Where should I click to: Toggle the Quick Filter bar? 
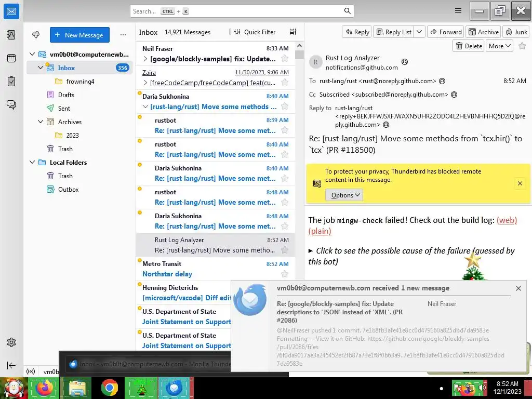255,32
